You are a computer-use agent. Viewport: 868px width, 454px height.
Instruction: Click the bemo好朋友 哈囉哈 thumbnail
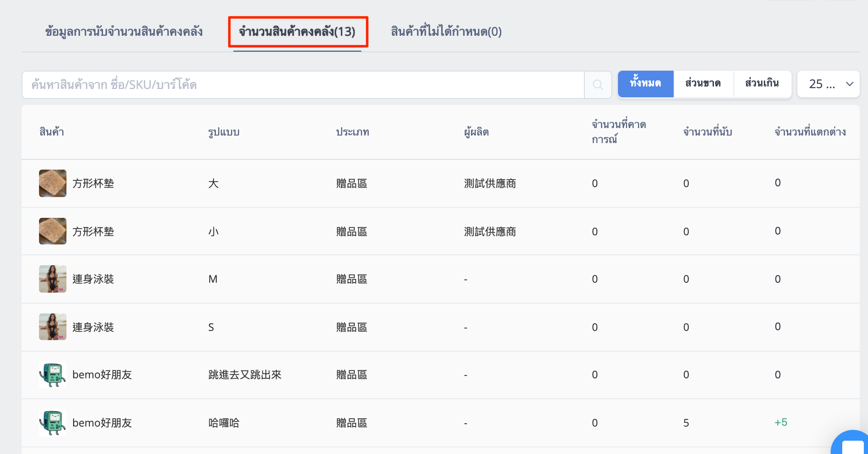tap(53, 422)
